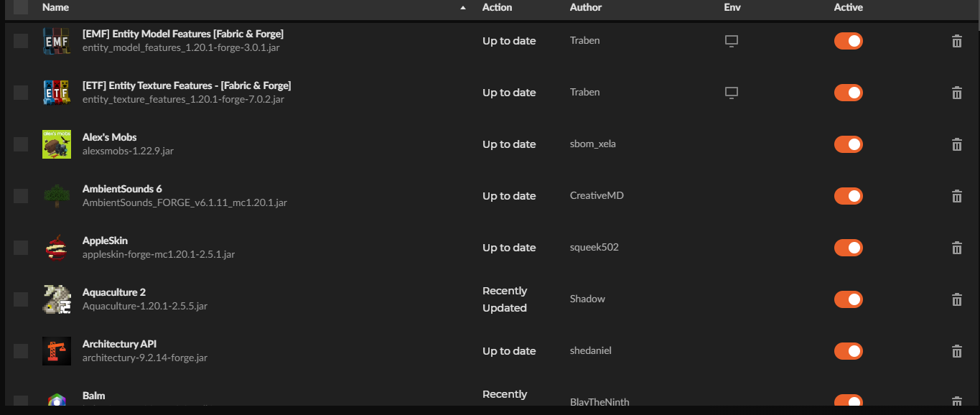This screenshot has width=980, height=415.
Task: Remove Architectury API using trash icon
Action: click(956, 351)
